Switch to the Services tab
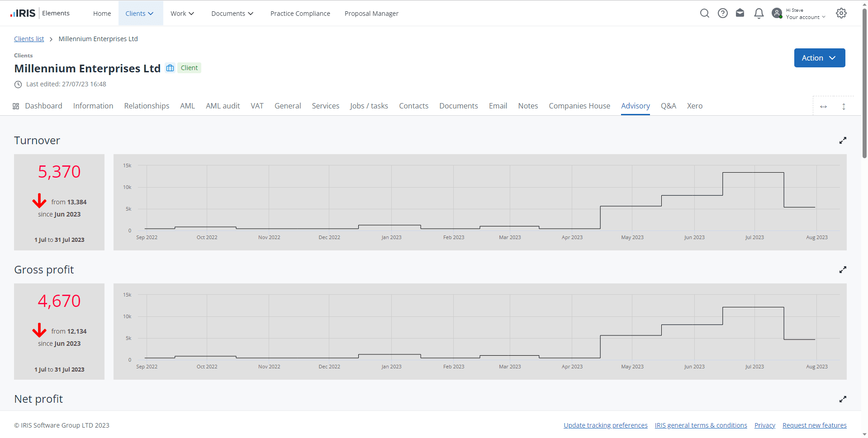 325,106
